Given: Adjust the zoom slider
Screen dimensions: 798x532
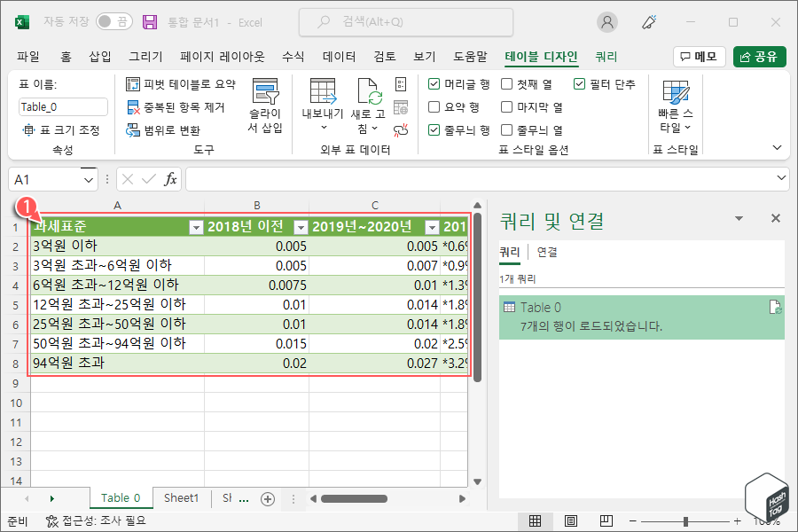Looking at the screenshot, I should coord(687,522).
